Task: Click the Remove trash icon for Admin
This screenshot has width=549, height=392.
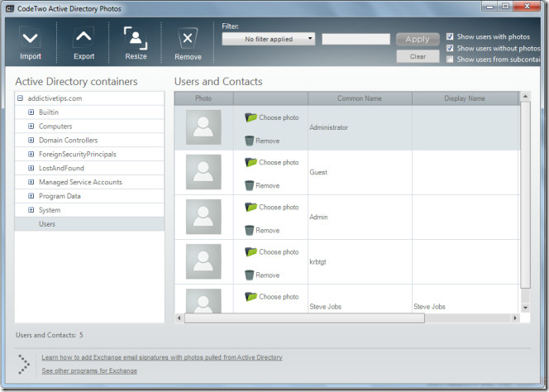Action: point(249,231)
